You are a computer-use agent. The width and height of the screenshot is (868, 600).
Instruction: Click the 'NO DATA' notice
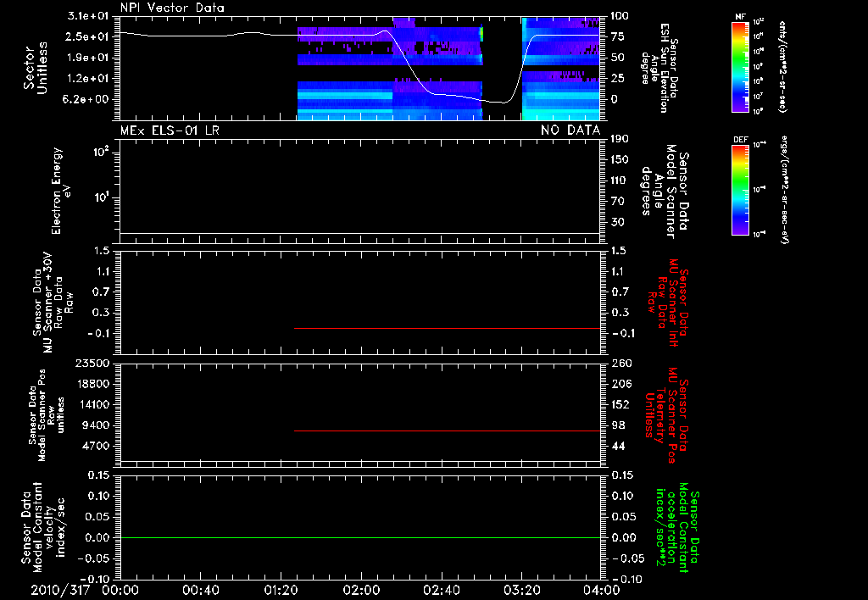(x=570, y=131)
